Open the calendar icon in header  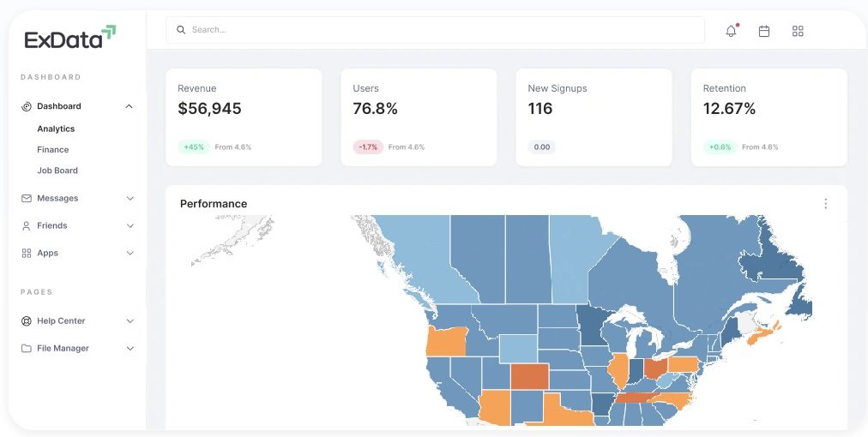pos(764,31)
